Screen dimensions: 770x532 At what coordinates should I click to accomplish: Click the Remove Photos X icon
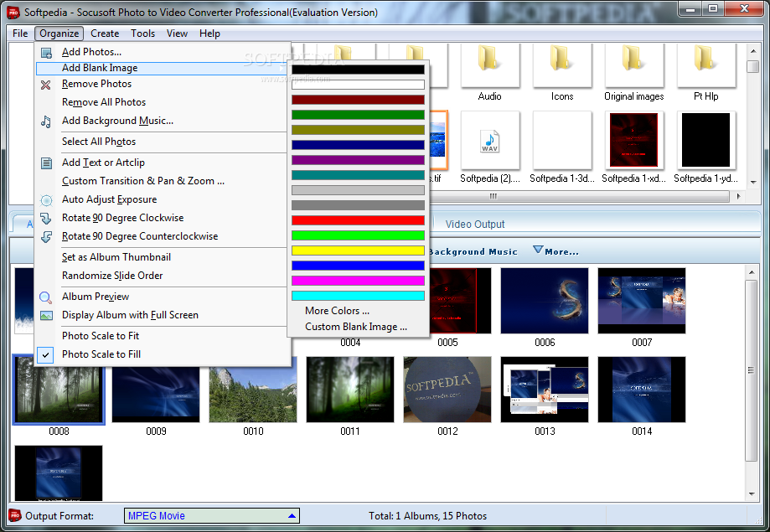click(46, 85)
